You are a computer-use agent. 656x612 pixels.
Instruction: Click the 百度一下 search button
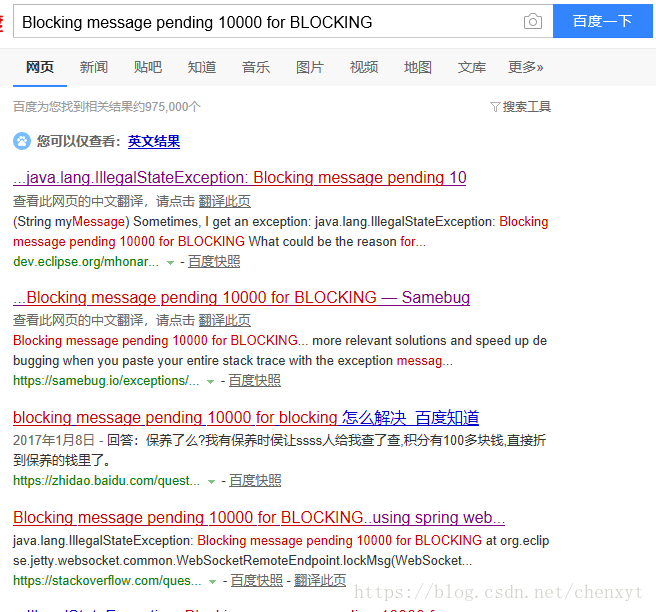[x=602, y=21]
